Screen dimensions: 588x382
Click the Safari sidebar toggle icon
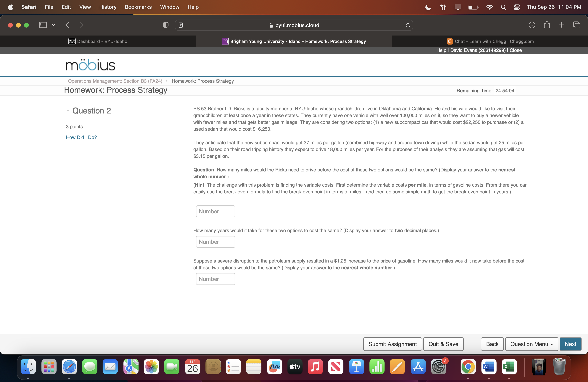tap(43, 25)
